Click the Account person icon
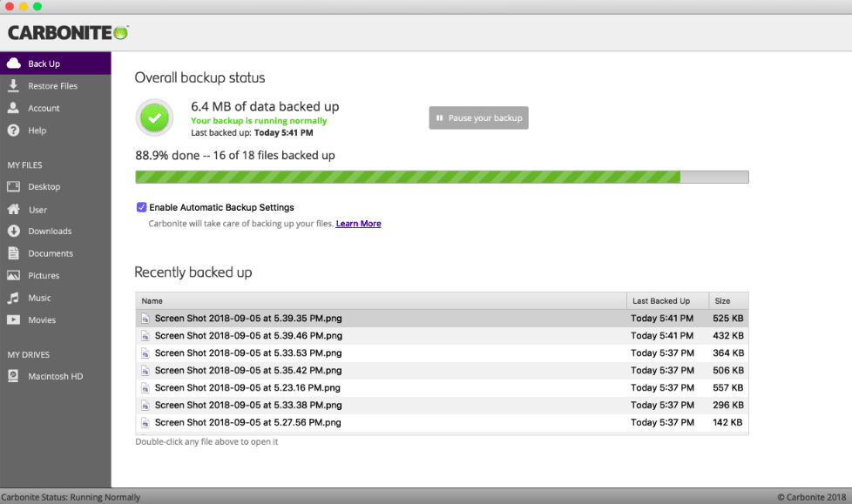The image size is (852, 504). point(14,108)
